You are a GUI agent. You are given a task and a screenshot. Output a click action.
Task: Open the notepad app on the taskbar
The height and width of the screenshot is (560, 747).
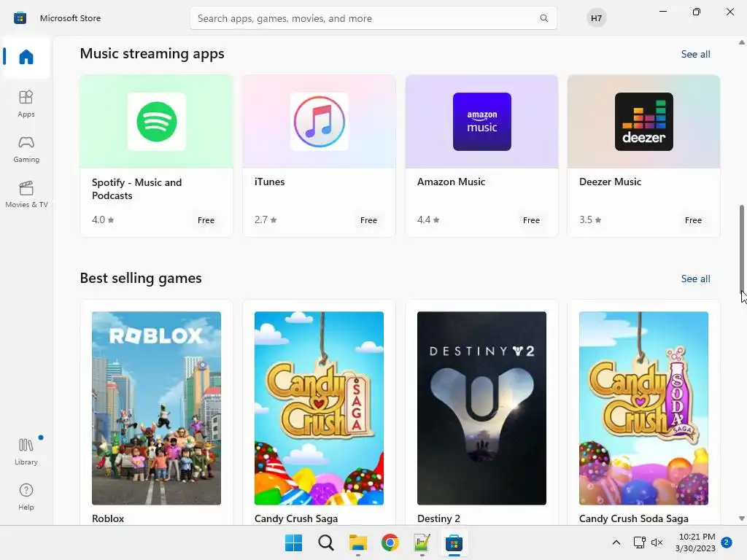click(x=422, y=542)
